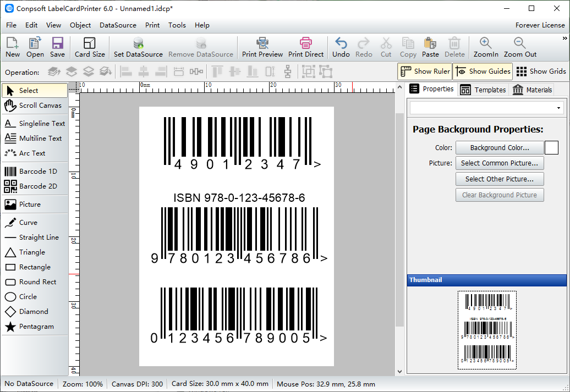
Task: Select the Triangle shape tool
Action: [x=35, y=252]
